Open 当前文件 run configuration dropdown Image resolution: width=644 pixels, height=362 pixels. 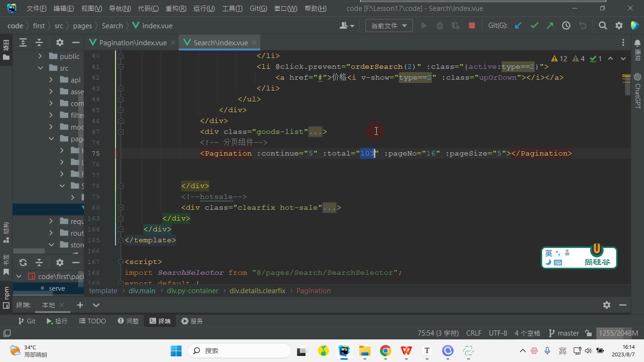pos(389,26)
